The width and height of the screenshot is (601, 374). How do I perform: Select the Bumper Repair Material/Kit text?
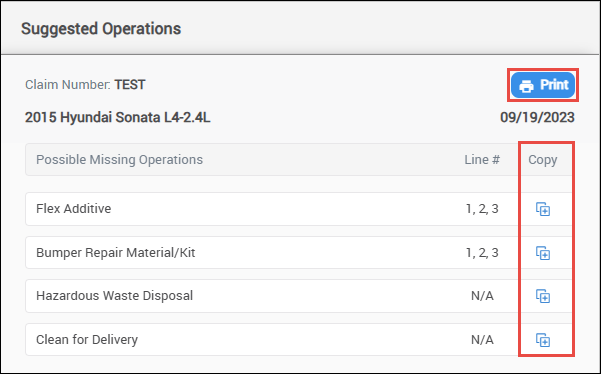tap(116, 253)
